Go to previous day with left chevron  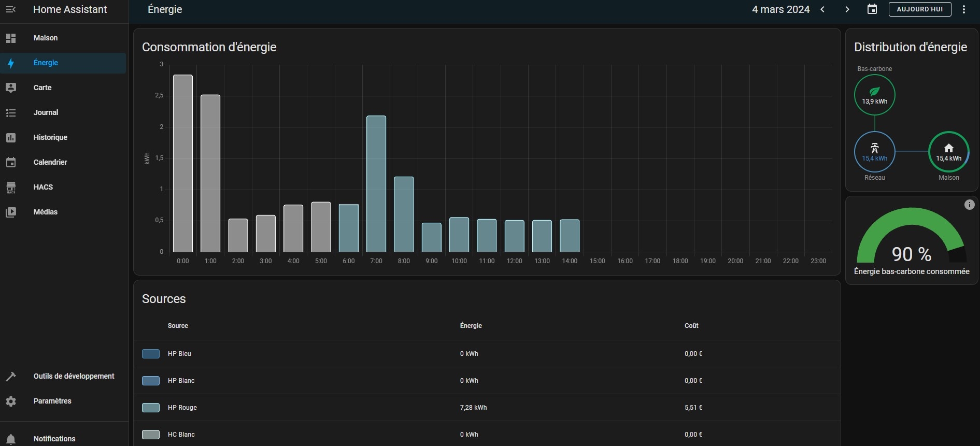(822, 9)
